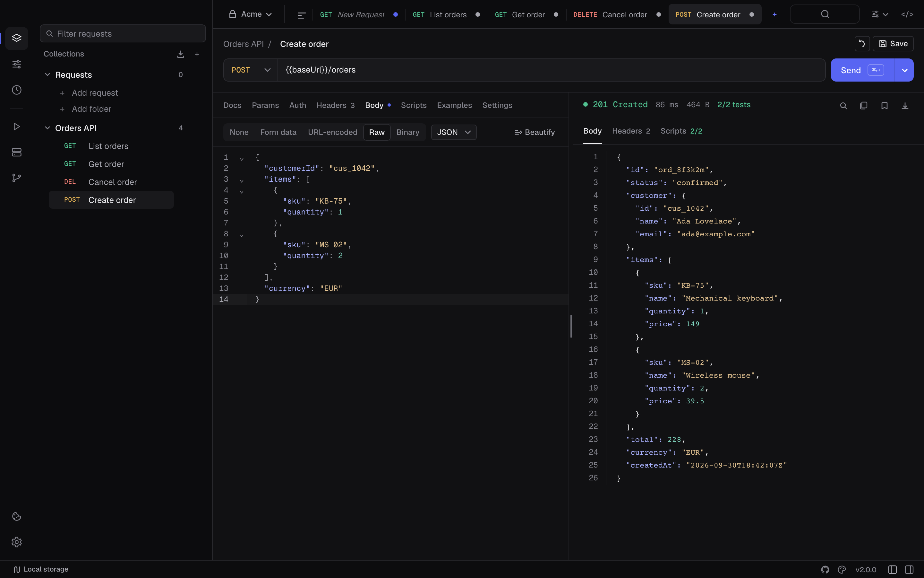924x578 pixels.
Task: Click the Beautify button
Action: tap(535, 132)
